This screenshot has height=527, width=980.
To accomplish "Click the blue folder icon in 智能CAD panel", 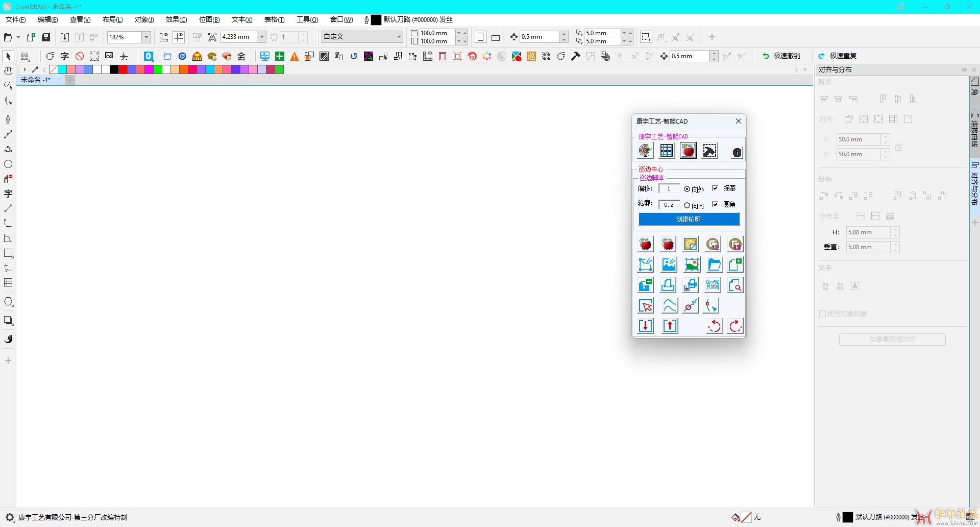I will 715,265.
